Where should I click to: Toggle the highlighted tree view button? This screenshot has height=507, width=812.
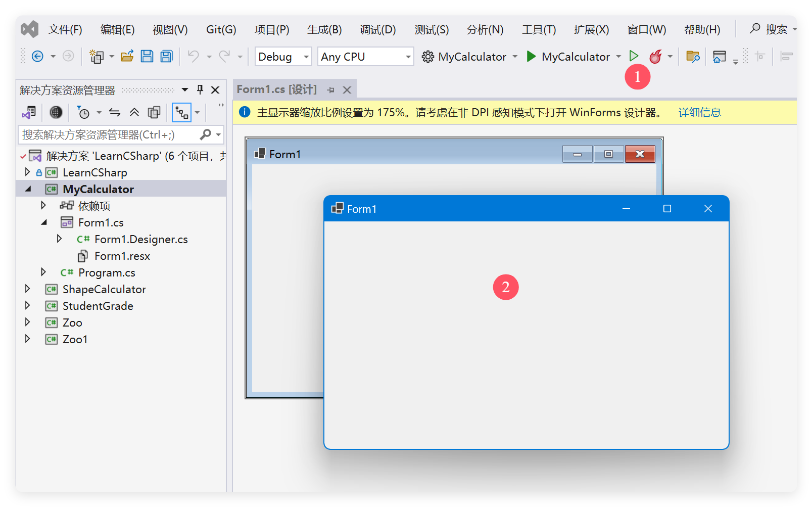point(182,112)
